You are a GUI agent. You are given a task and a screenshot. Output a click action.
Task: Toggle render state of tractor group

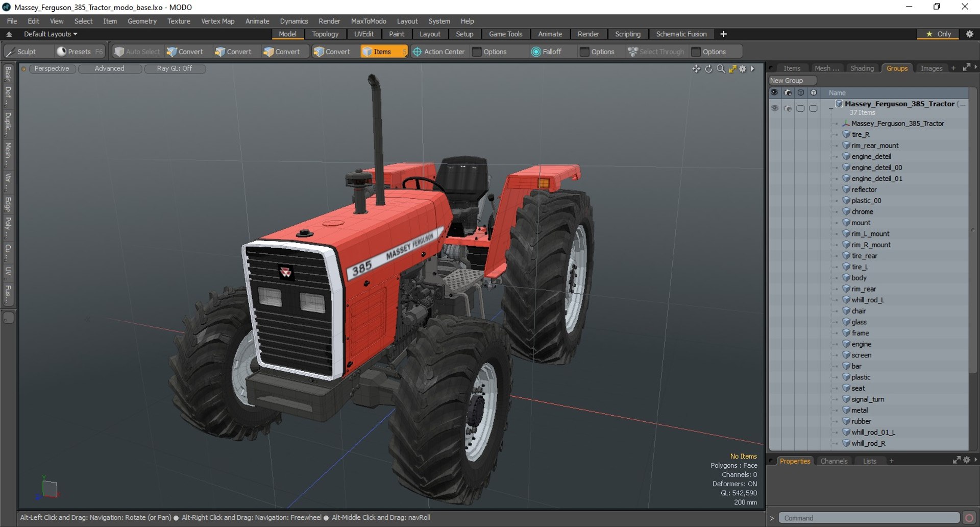tap(788, 108)
